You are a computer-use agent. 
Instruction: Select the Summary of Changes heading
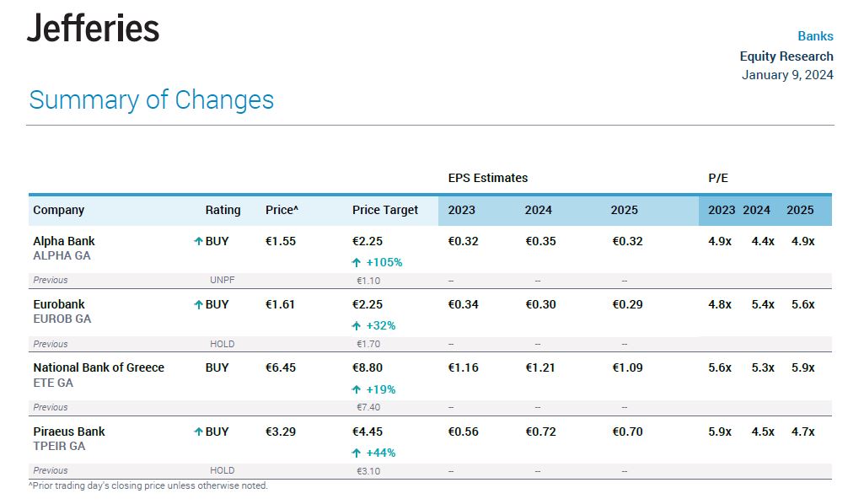coord(152,99)
